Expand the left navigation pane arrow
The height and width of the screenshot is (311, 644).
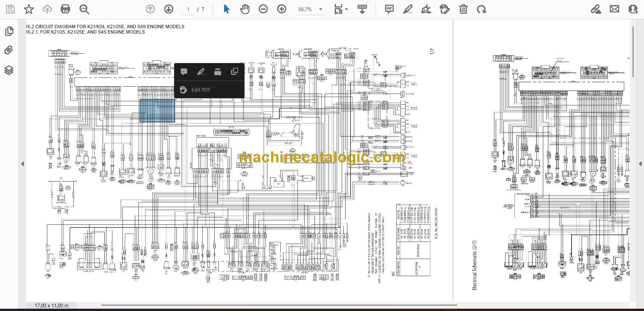[x=22, y=164]
